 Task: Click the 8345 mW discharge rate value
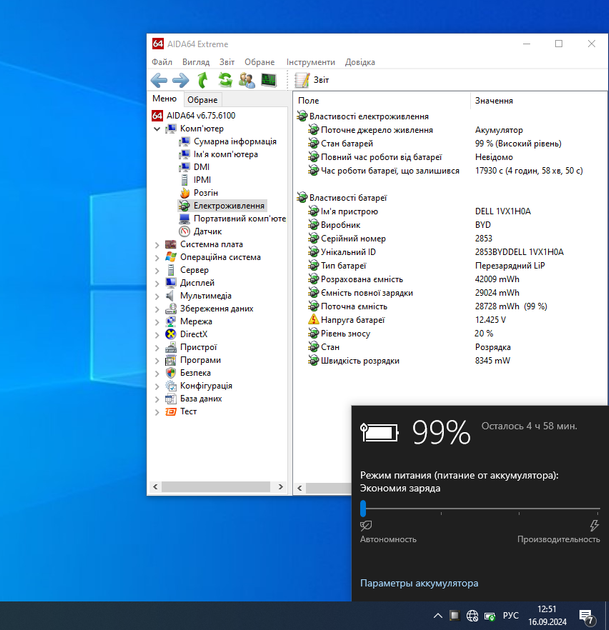pyautogui.click(x=493, y=361)
